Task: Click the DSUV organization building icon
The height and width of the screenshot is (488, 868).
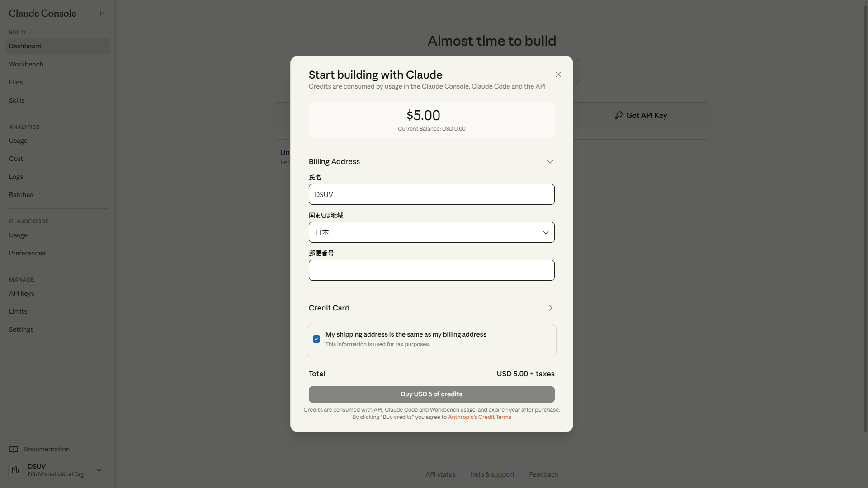Action: click(x=15, y=470)
